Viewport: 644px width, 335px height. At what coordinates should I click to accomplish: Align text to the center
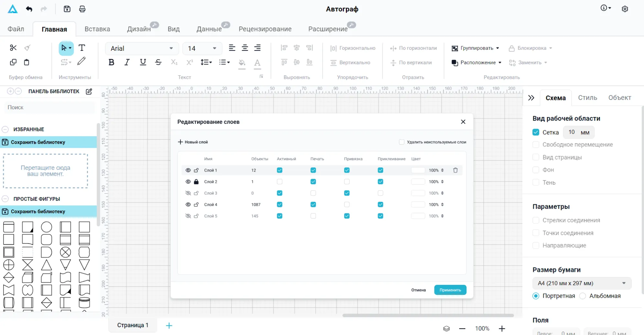[245, 48]
